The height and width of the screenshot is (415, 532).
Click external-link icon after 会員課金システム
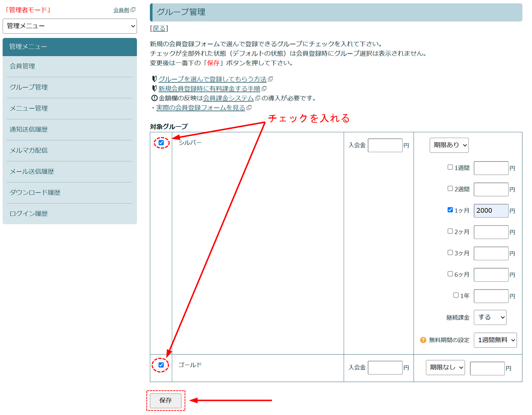click(257, 98)
